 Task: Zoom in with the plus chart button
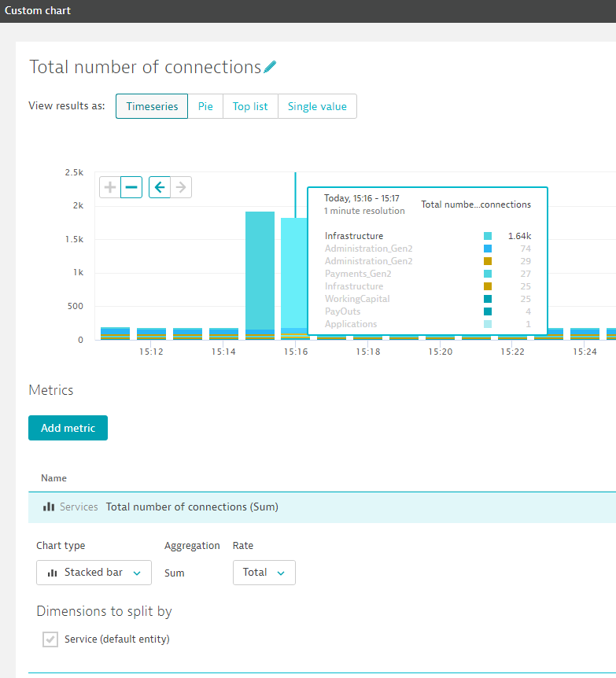(110, 187)
